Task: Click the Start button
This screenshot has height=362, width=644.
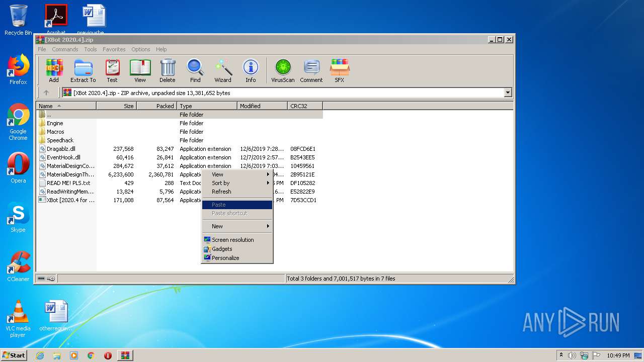Action: (14, 355)
